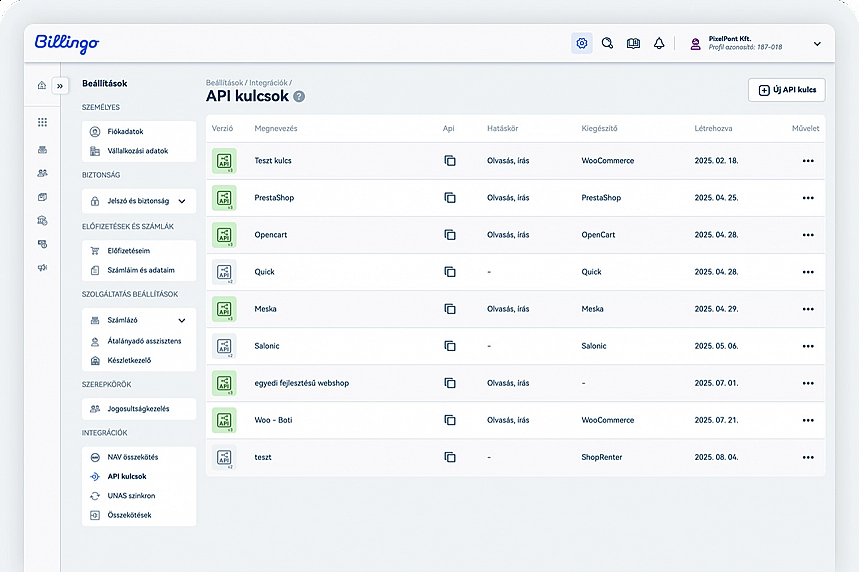Open NAV összekötés in sidebar

click(133, 457)
